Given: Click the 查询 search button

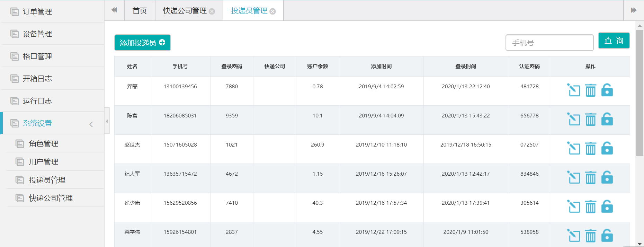Looking at the screenshot, I should 614,41.
